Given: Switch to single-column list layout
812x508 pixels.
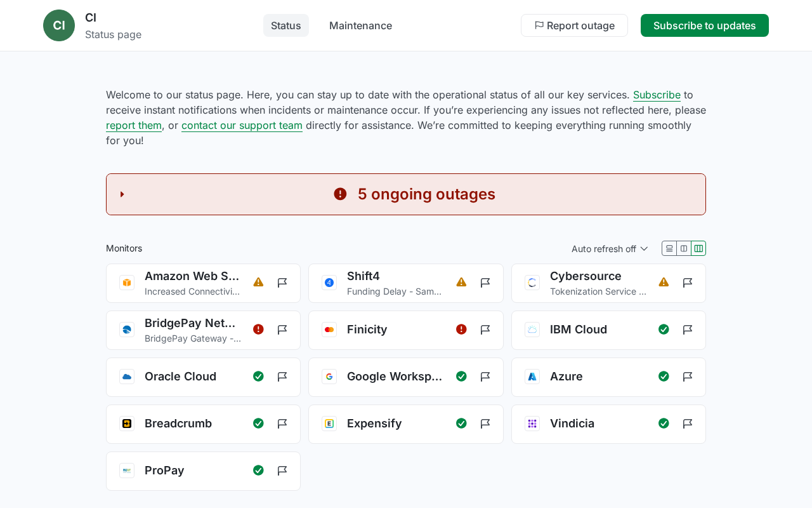Looking at the screenshot, I should pyautogui.click(x=669, y=248).
